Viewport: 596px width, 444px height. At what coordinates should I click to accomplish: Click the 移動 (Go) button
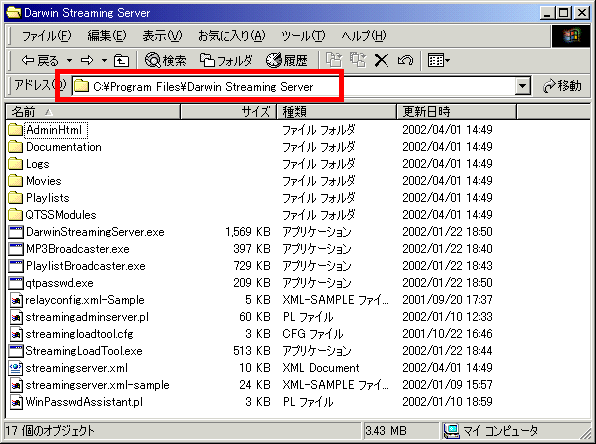562,86
